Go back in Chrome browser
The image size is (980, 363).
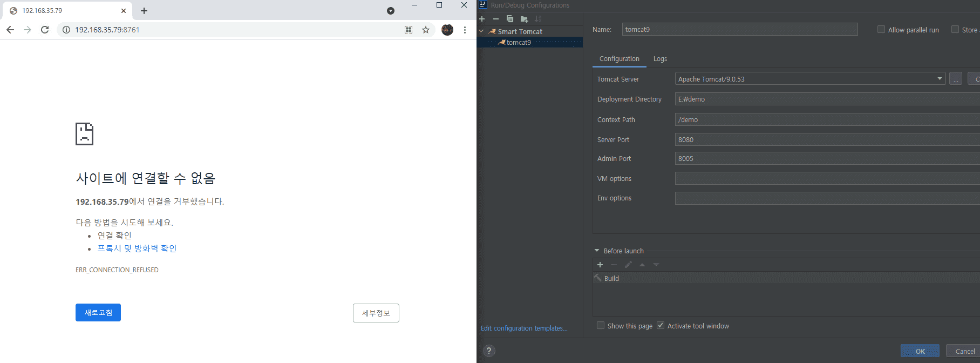10,30
